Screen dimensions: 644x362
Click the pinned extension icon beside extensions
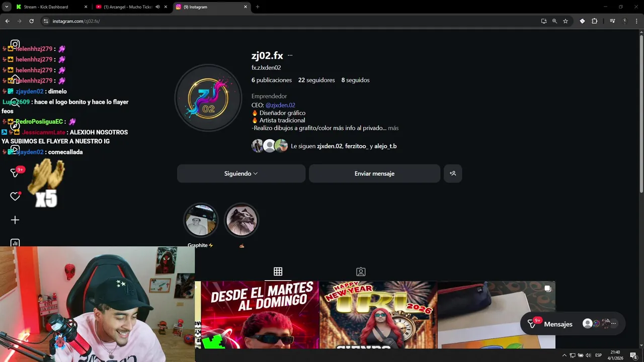tap(582, 21)
